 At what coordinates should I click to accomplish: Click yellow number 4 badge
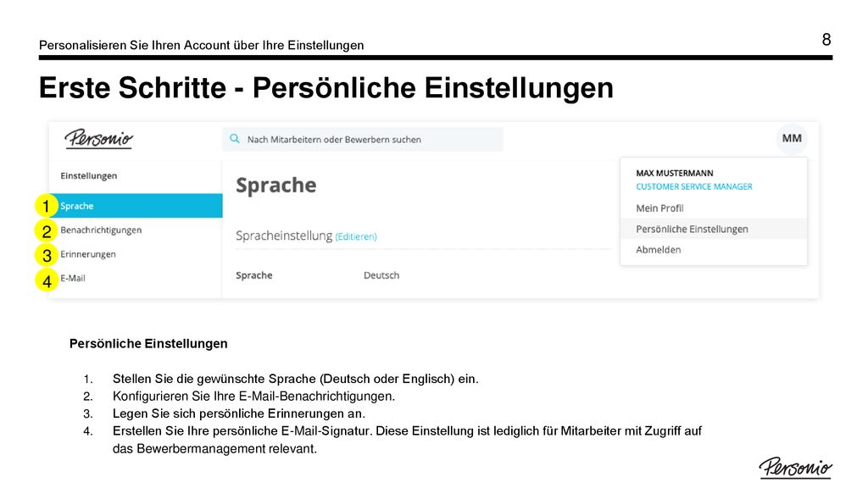click(47, 280)
